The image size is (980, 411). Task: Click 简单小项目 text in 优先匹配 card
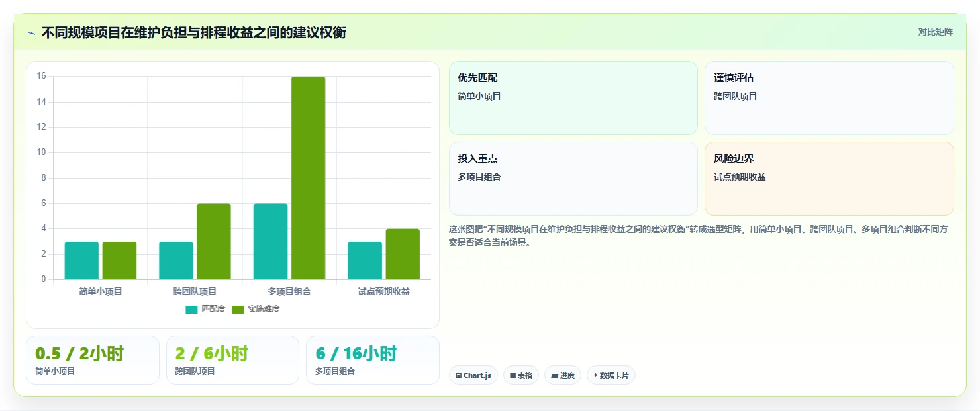coord(479,96)
